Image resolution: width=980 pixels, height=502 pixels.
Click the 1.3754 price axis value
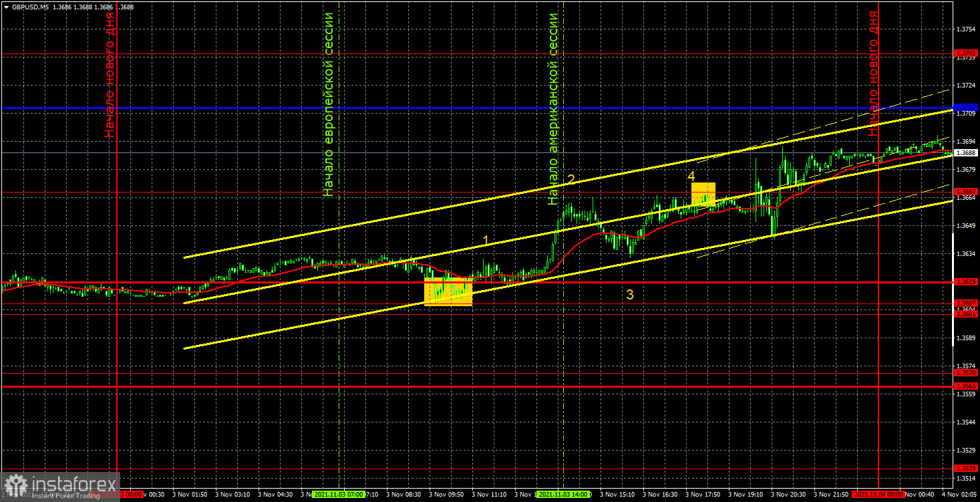(x=965, y=29)
